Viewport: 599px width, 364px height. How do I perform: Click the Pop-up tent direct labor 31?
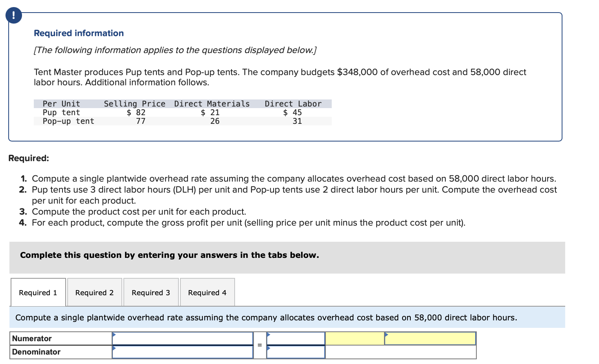pyautogui.click(x=297, y=121)
